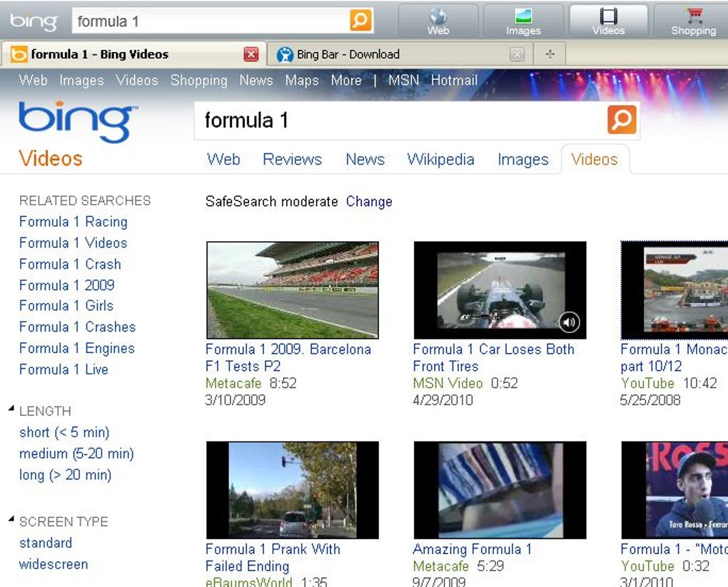Close the formula 1 - Bing Videos tab
Viewport: 728px width, 587px height.
[x=251, y=54]
